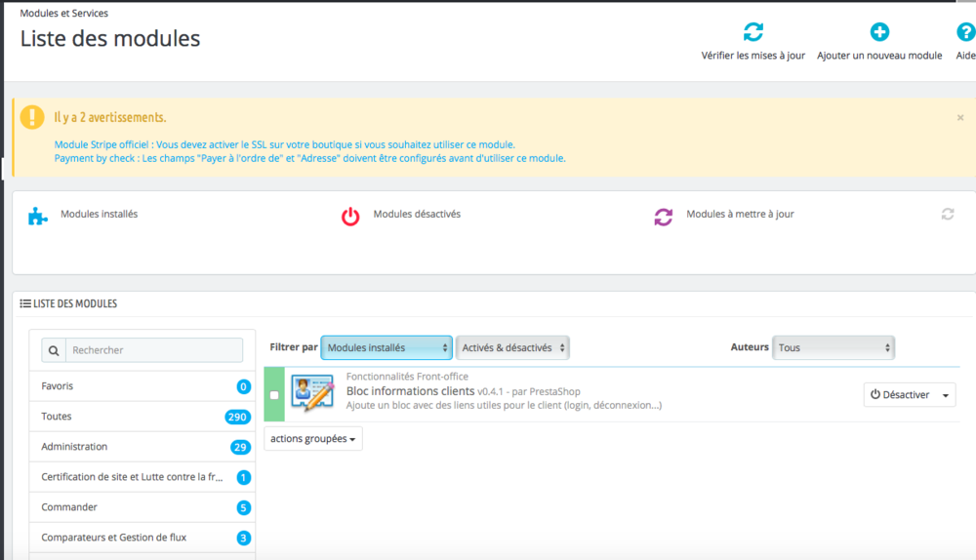
Task: Select the Commander category
Action: point(142,507)
